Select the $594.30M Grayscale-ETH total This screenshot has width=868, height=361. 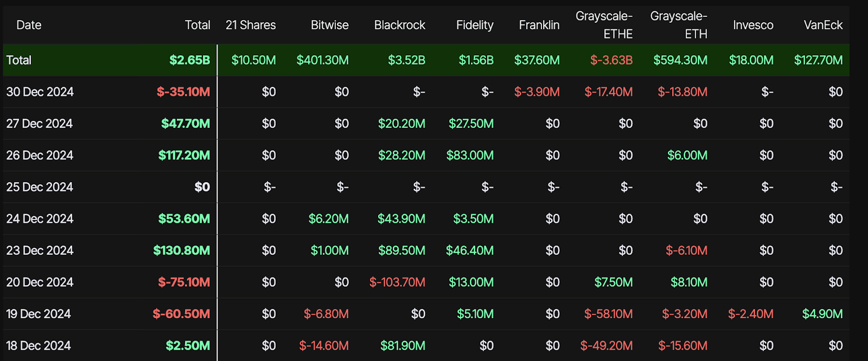pos(680,60)
